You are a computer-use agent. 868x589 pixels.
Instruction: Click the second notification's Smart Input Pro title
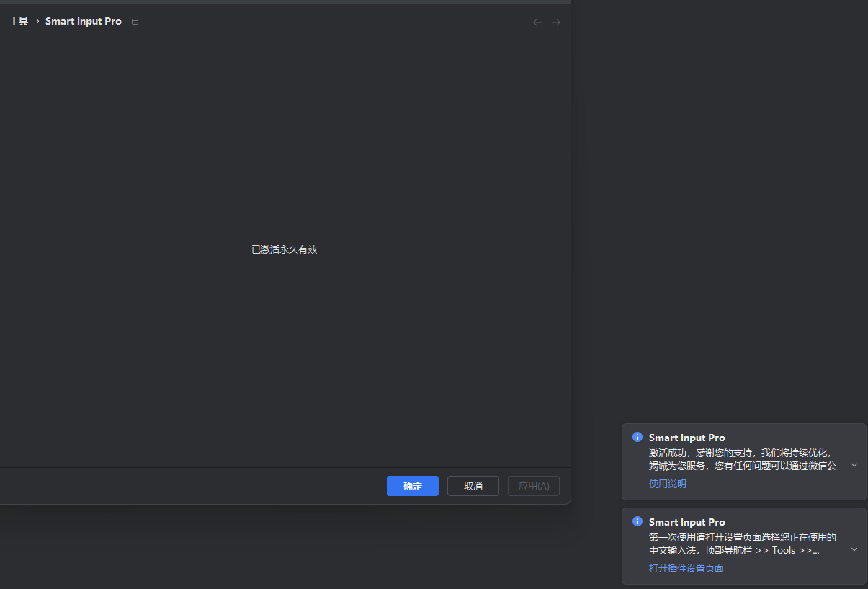click(x=687, y=522)
